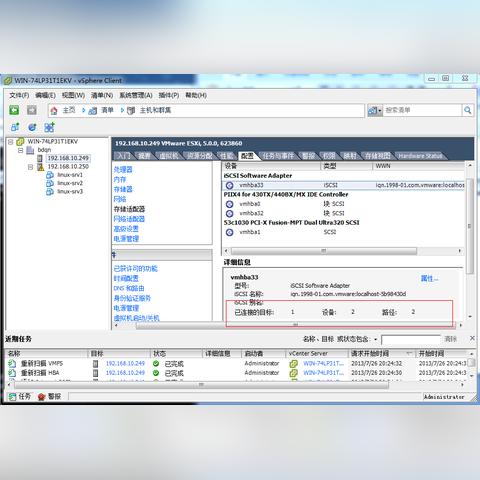Open the 处理器 hardware link
The image size is (480, 480).
click(123, 169)
